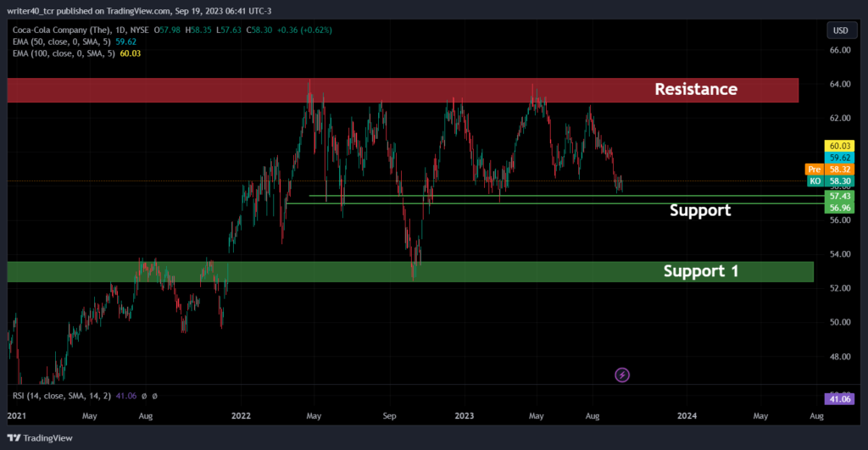
Task: Open the USD currency selector
Action: click(x=841, y=31)
